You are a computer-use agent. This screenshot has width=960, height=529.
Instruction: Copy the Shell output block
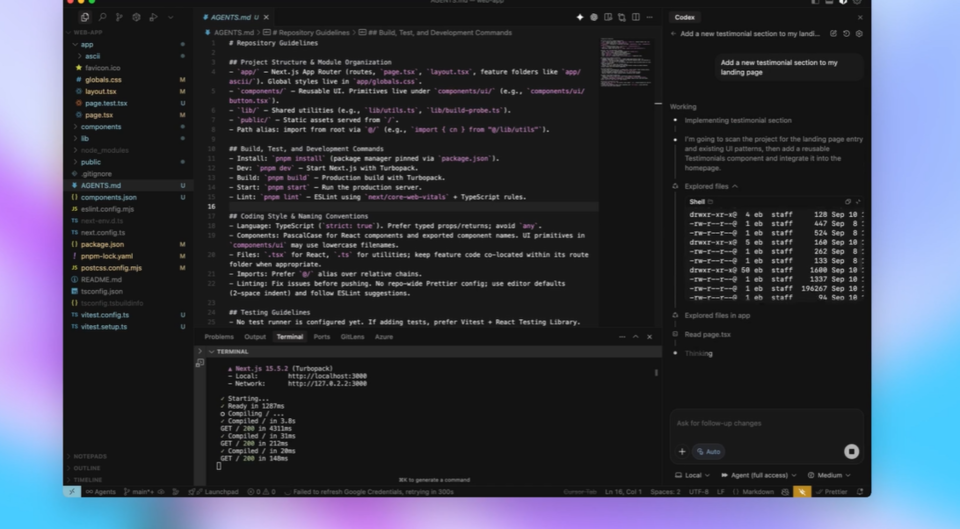(848, 202)
